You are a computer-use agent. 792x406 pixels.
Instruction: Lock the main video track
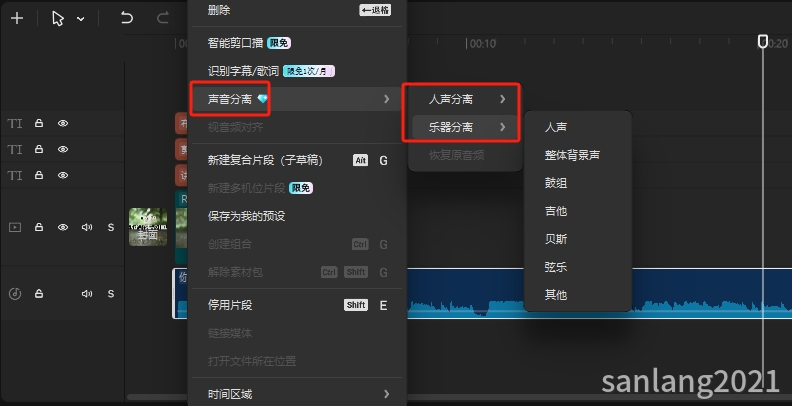(x=39, y=227)
